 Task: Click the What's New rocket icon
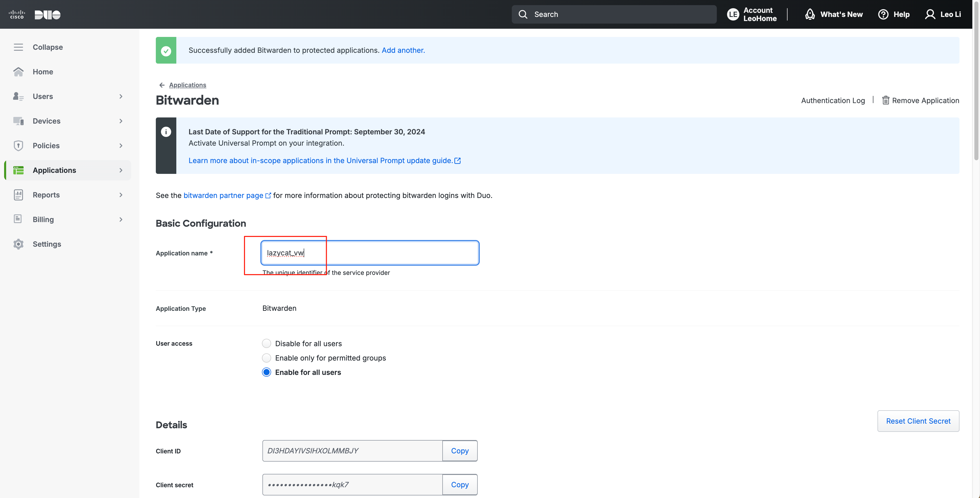[810, 14]
